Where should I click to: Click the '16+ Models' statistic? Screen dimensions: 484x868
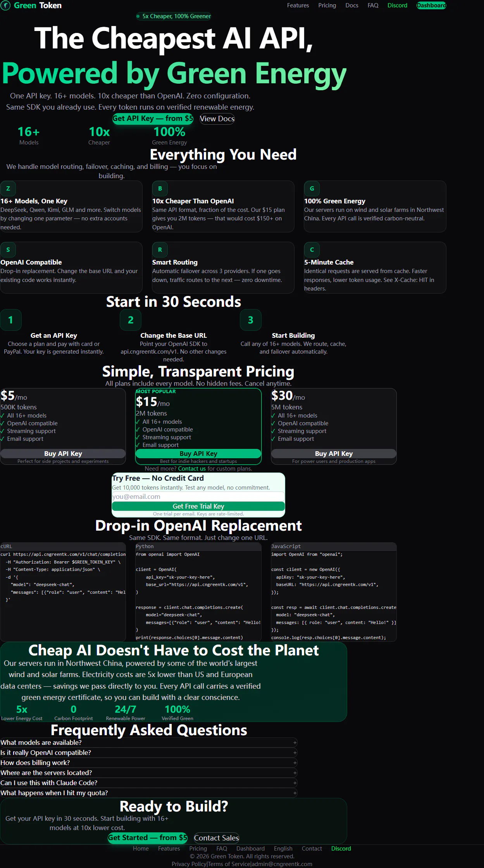coord(29,136)
